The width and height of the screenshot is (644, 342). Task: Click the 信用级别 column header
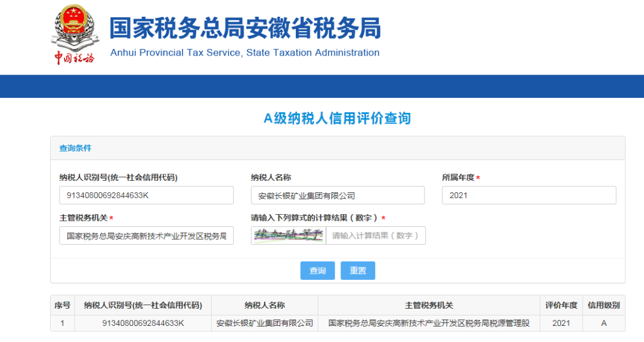[603, 306]
